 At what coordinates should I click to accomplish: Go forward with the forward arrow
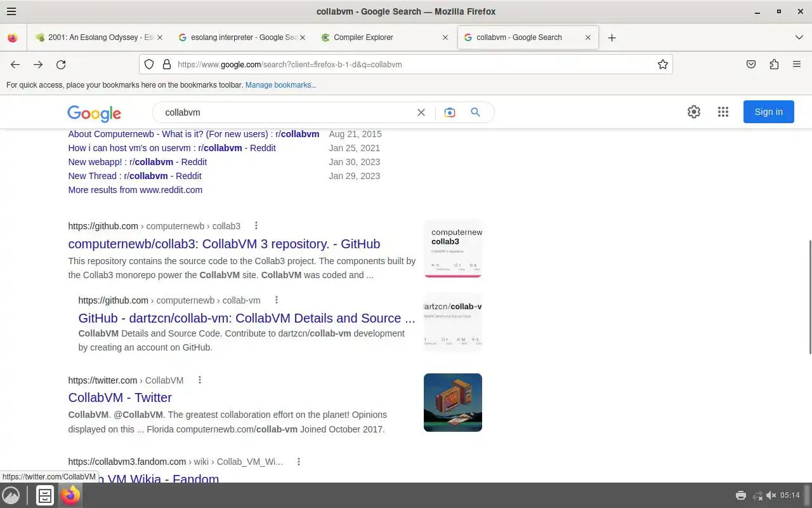38,64
